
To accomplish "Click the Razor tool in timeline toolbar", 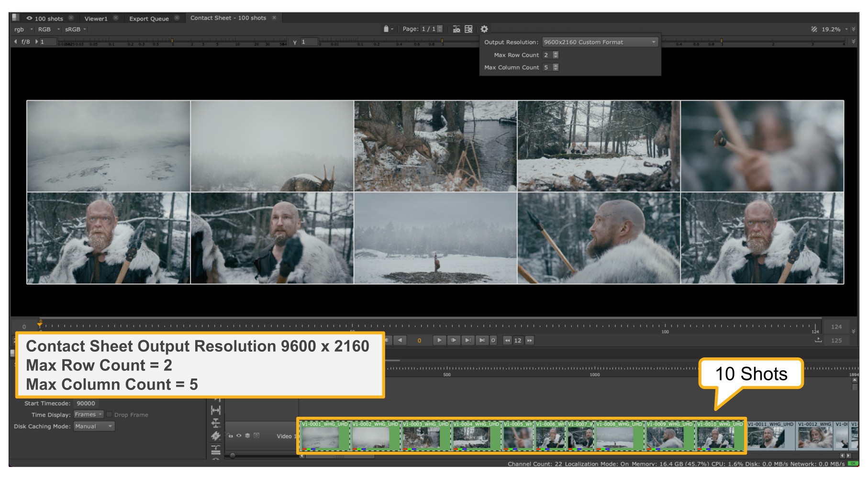I will click(216, 436).
